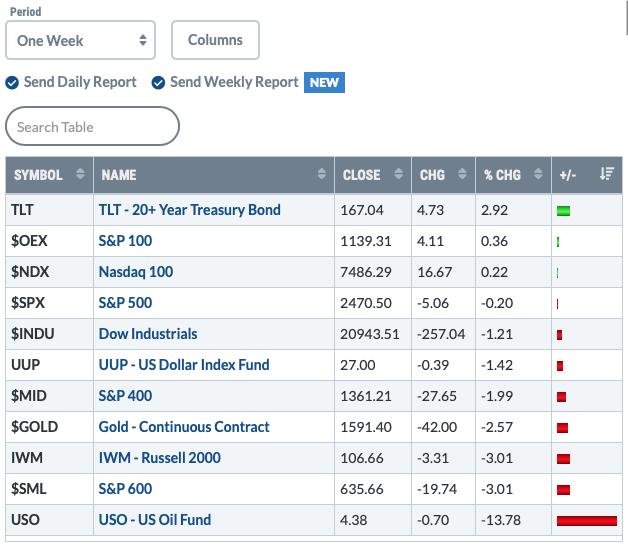
Task: Click the close value 20943.51
Action: click(370, 334)
